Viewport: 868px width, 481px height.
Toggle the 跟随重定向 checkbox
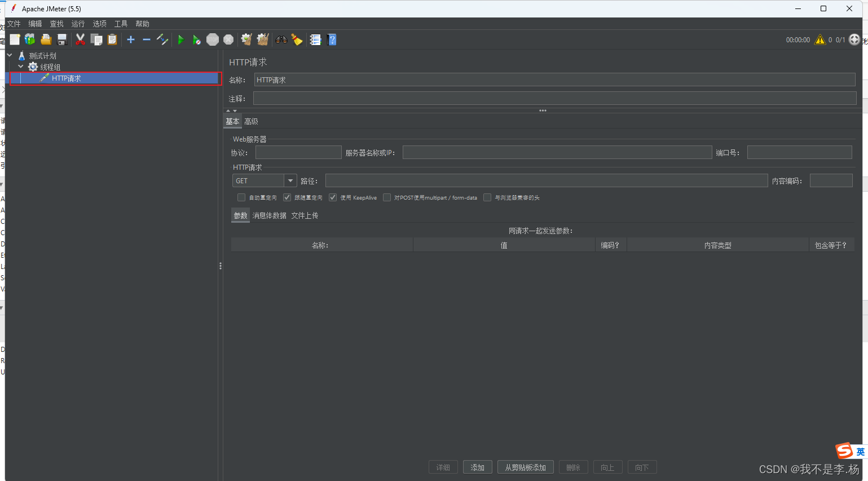pos(287,197)
